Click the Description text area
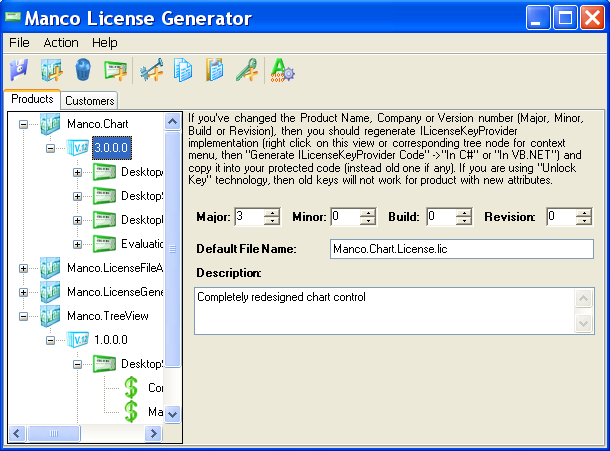Image resolution: width=610 pixels, height=451 pixels. [x=384, y=311]
